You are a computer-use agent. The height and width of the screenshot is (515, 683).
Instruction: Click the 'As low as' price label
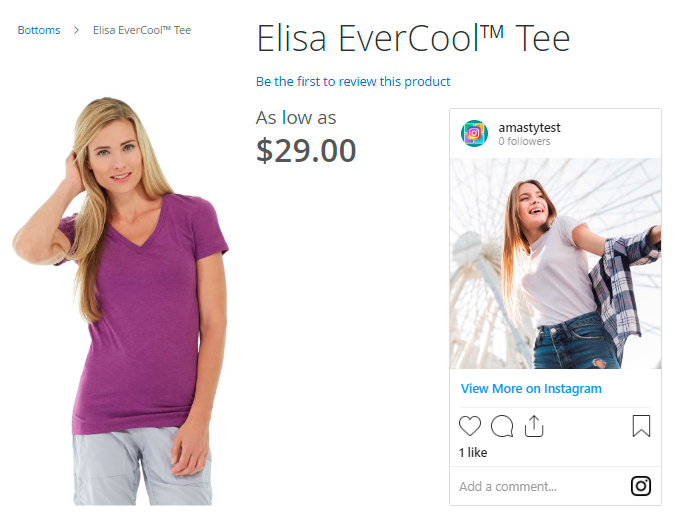(x=296, y=118)
